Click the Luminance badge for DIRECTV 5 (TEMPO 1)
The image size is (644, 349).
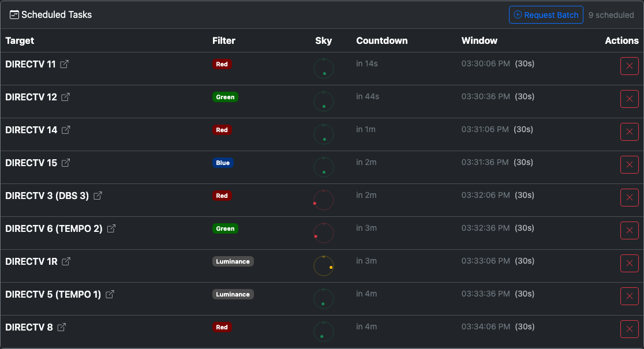click(233, 294)
